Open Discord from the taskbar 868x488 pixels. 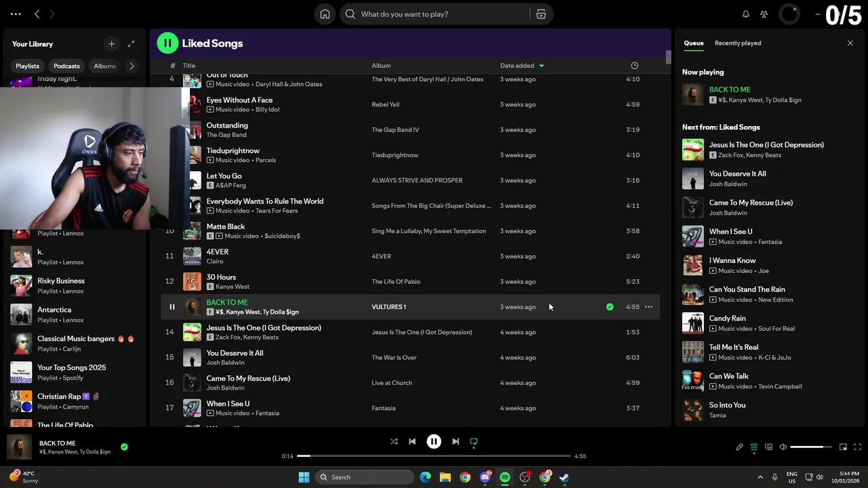(x=486, y=477)
